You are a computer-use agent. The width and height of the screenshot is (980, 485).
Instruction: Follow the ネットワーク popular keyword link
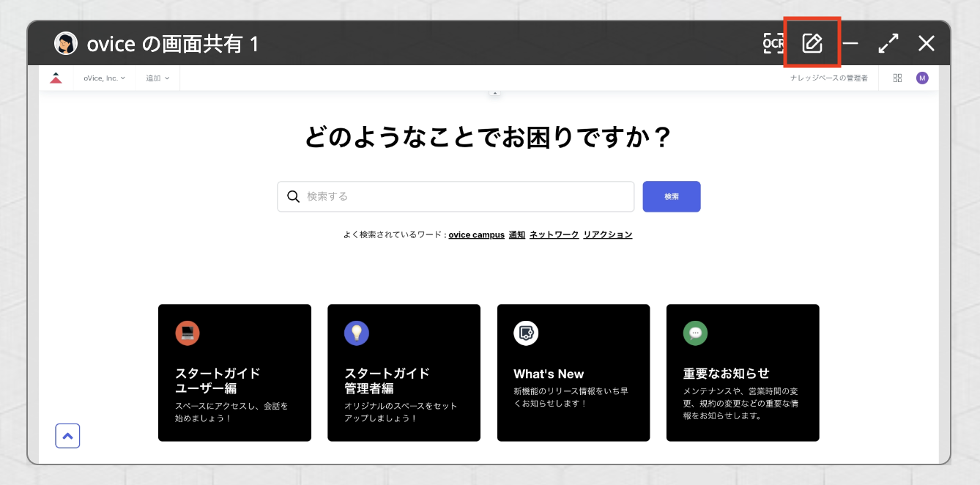(x=554, y=234)
